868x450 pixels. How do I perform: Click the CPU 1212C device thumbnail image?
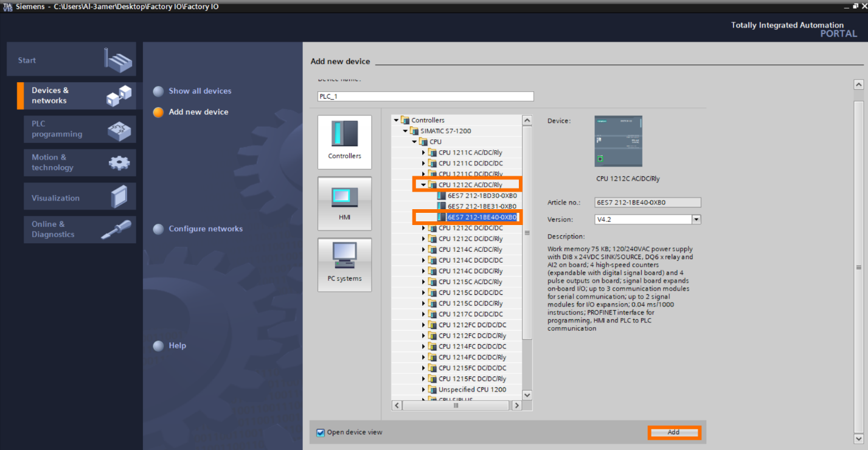click(x=618, y=141)
